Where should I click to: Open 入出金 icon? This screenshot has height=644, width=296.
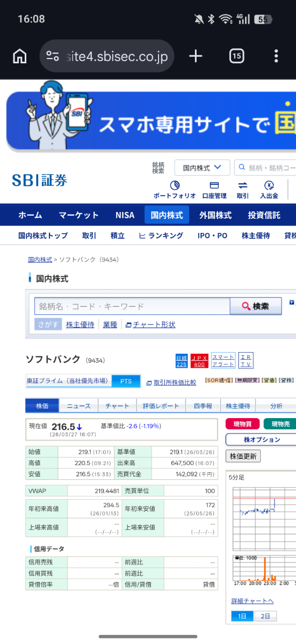[269, 190]
